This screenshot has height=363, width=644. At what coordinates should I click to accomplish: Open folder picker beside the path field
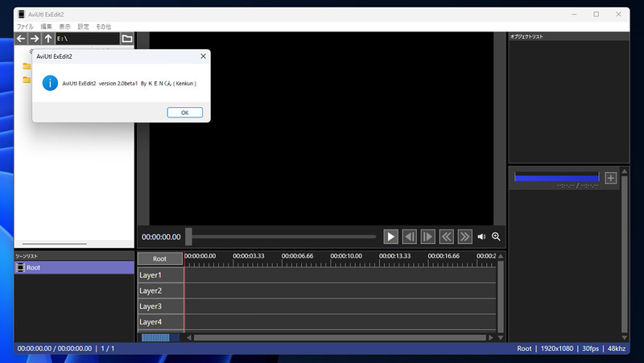tap(127, 39)
